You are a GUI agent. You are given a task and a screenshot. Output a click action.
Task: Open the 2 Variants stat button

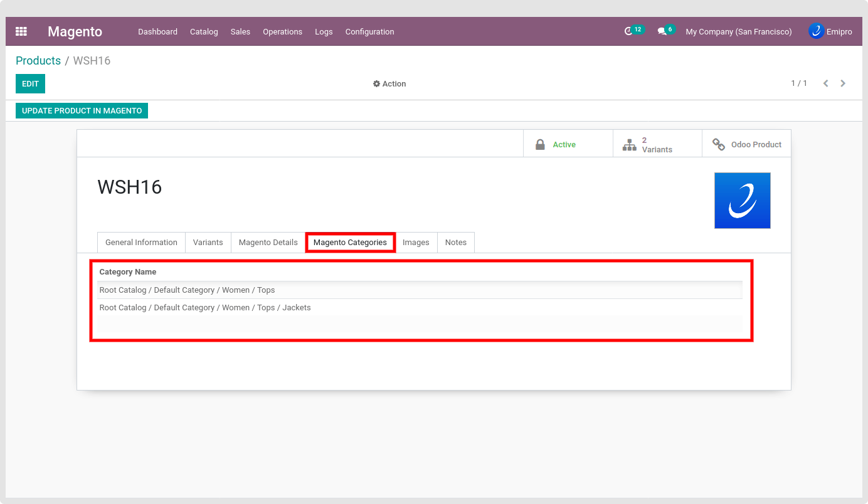[657, 144]
